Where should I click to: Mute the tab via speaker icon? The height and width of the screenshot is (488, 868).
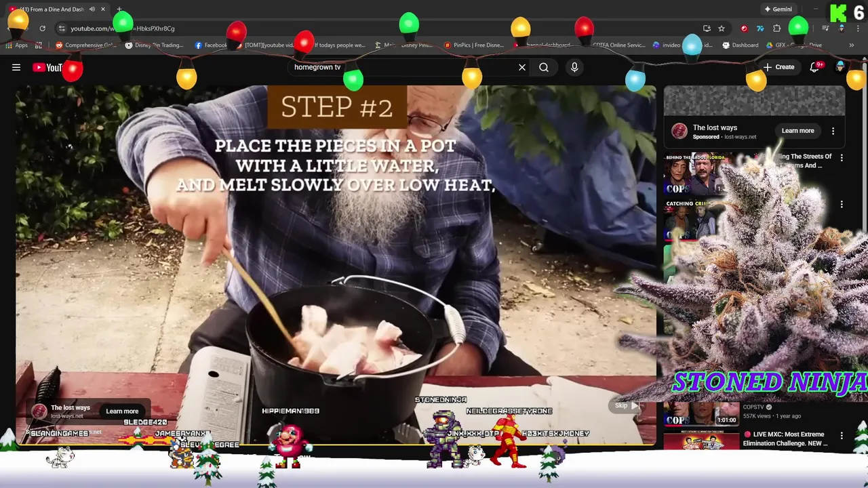coord(92,9)
